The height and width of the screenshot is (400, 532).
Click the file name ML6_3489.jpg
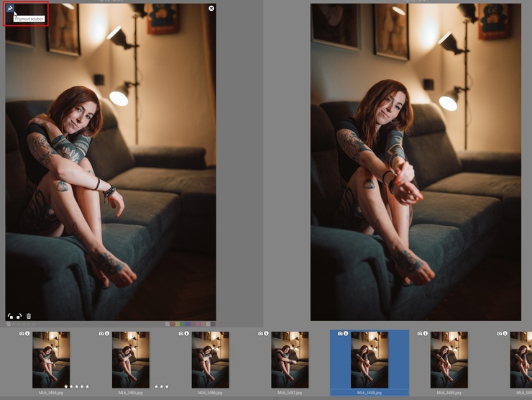(449, 393)
